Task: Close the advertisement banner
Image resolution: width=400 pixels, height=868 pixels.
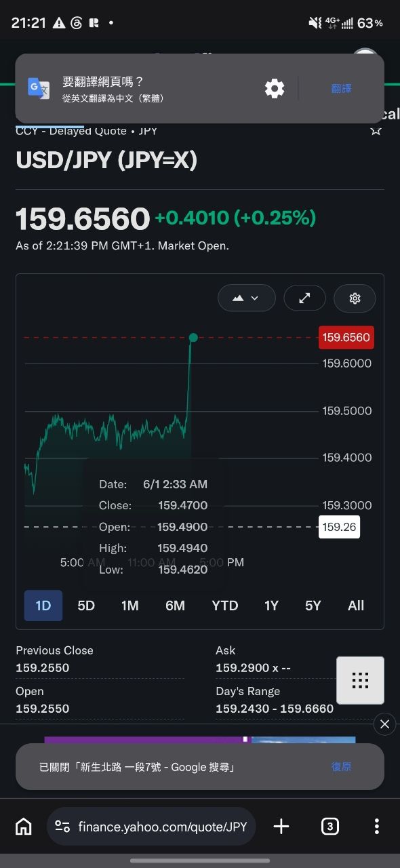Action: pyautogui.click(x=384, y=724)
